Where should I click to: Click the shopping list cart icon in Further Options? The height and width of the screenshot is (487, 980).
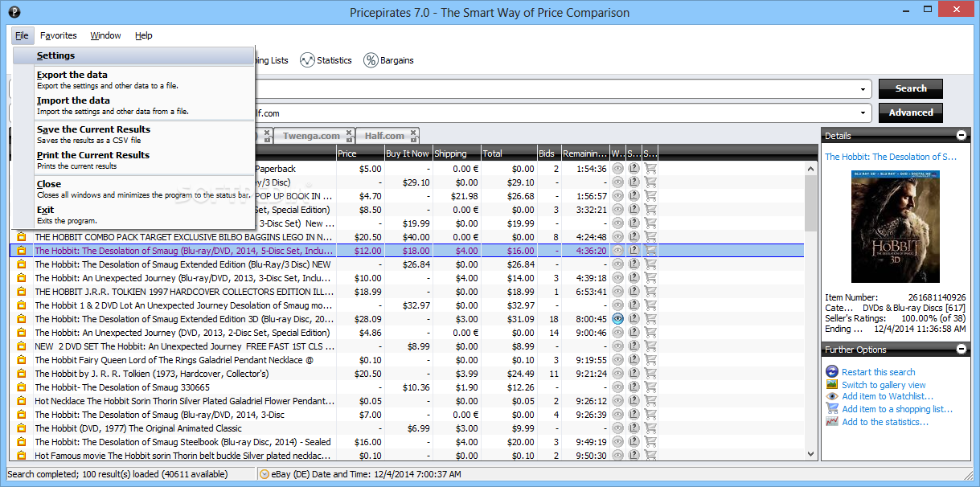[x=832, y=408]
